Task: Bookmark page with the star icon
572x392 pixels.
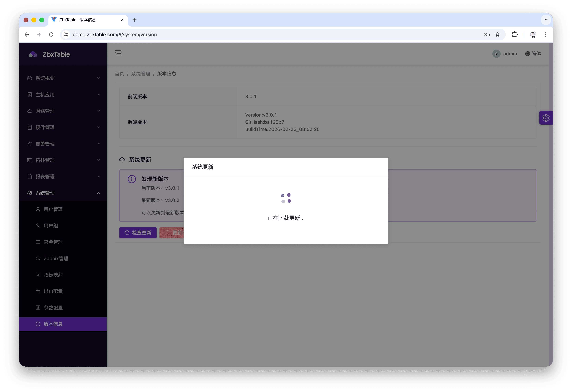Action: [497, 34]
